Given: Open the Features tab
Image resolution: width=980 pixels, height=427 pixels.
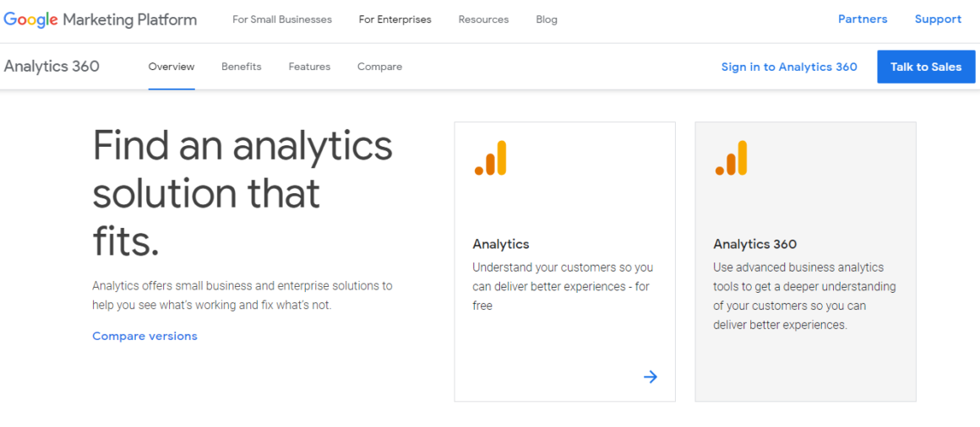Looking at the screenshot, I should point(309,67).
